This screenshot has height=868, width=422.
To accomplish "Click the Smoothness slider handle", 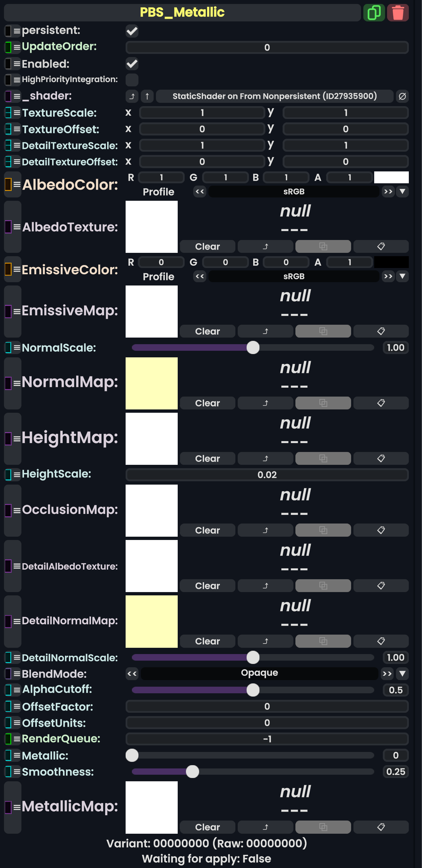I will tap(193, 772).
